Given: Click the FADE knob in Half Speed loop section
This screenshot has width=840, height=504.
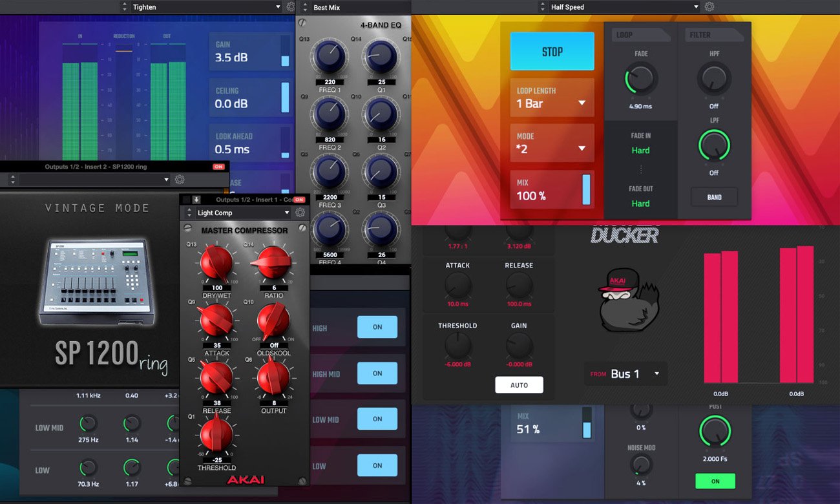Looking at the screenshot, I should 641,79.
